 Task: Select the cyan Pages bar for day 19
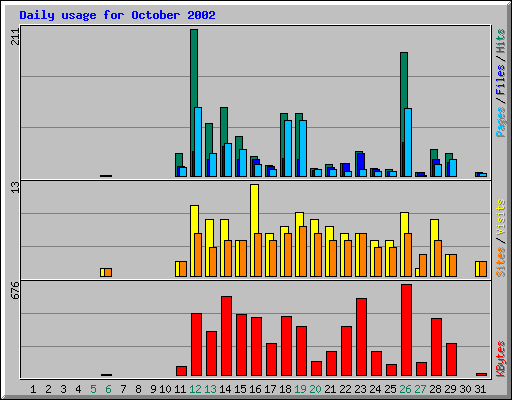[x=303, y=148]
